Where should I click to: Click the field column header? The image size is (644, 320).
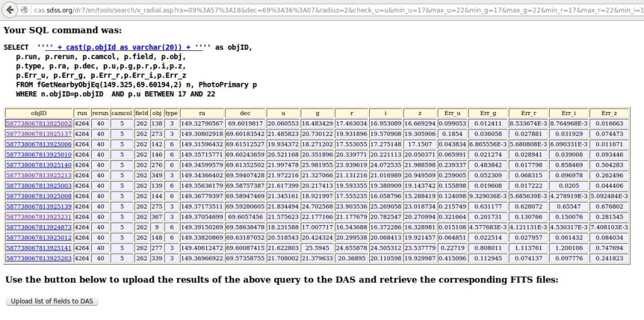[x=142, y=113]
